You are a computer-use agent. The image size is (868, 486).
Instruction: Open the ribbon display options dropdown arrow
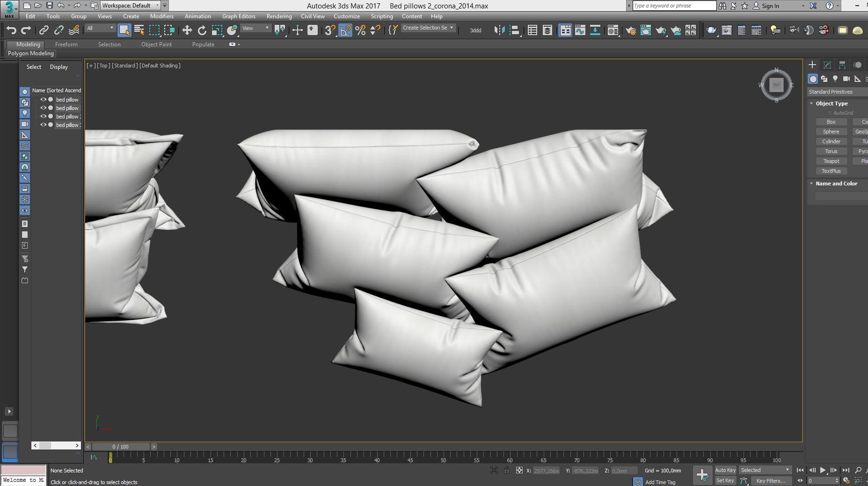coord(239,44)
